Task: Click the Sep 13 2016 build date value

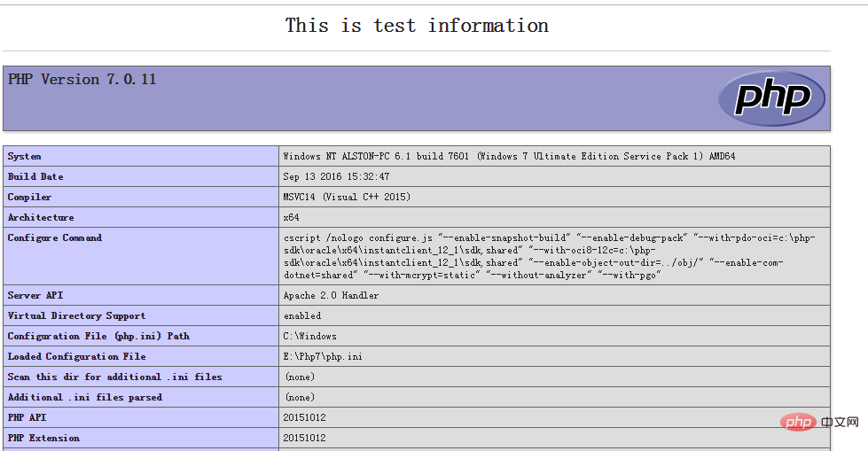Action: click(x=337, y=176)
